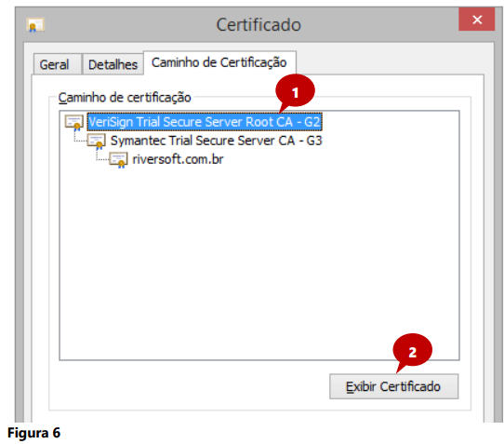Close the Certificado dialog window
The image size is (504, 444).
(x=477, y=20)
